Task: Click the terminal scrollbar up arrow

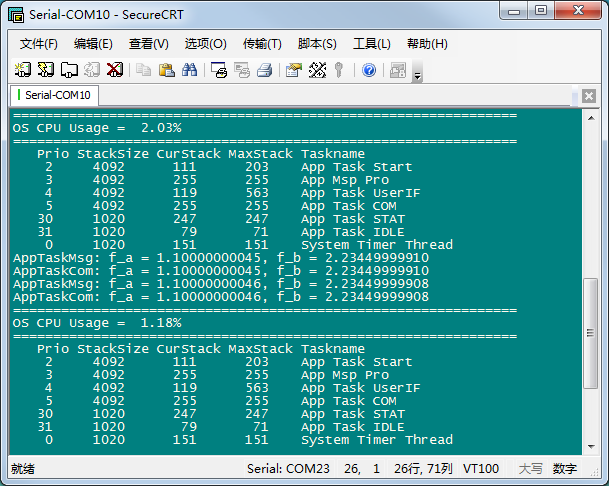Action: click(591, 118)
